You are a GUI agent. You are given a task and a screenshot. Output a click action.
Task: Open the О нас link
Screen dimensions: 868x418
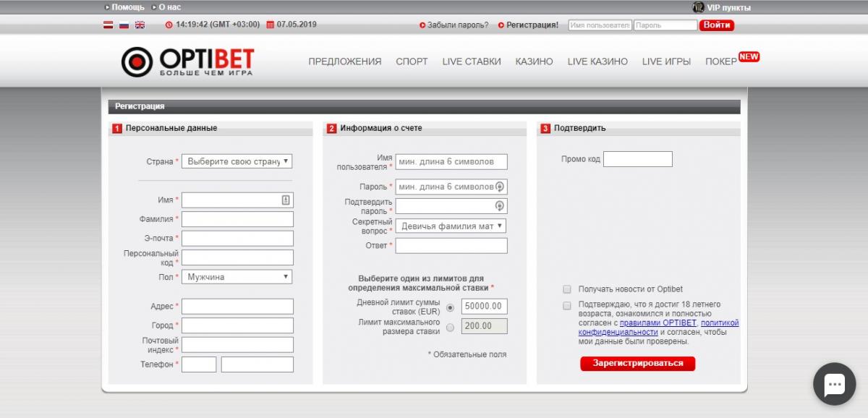169,7
